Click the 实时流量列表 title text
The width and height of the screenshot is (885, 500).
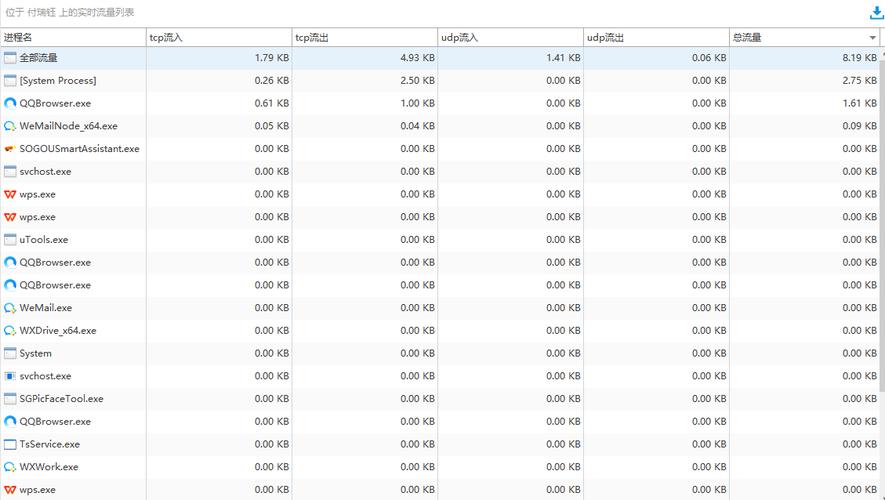[x=106, y=12]
